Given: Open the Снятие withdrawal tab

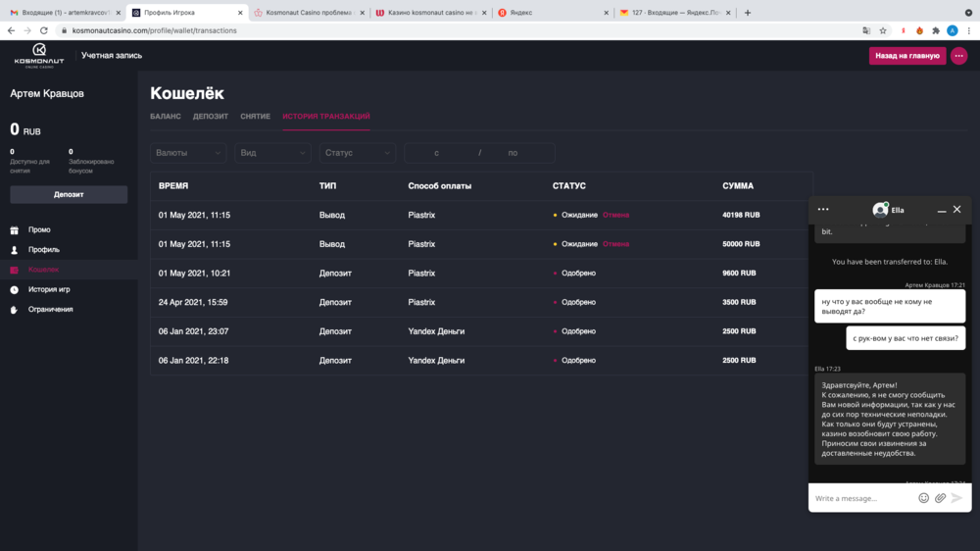Looking at the screenshot, I should [x=255, y=117].
